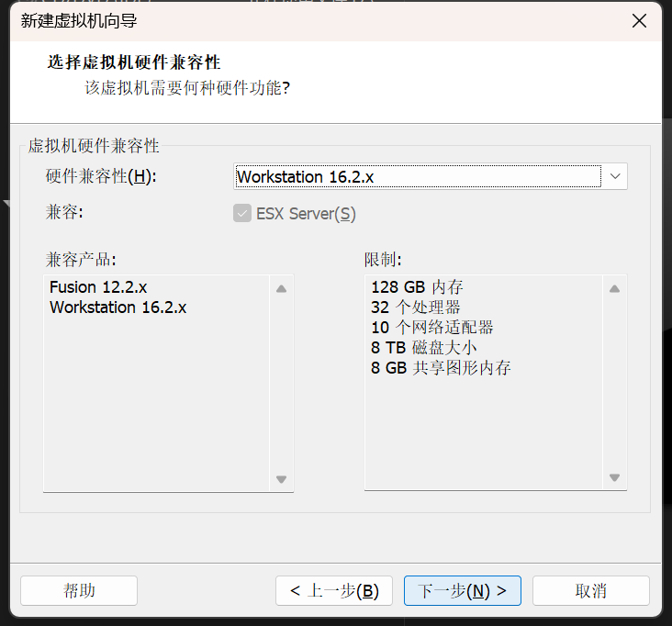Select the Workstation 16.2.x combo box field
This screenshot has width=672, height=626.
point(431,176)
